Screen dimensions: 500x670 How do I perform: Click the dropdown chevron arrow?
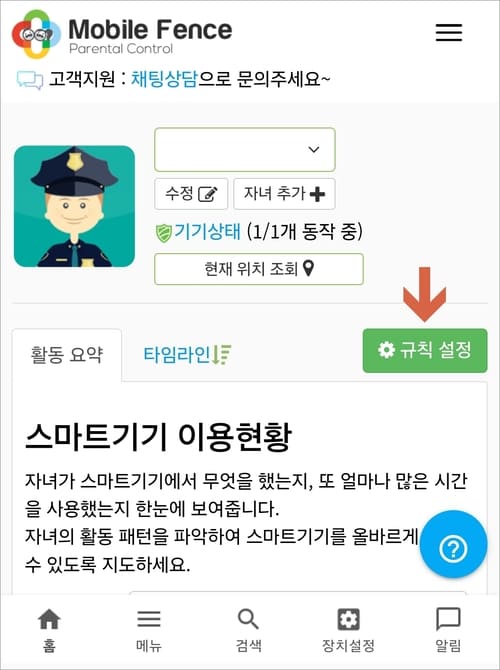coord(314,150)
